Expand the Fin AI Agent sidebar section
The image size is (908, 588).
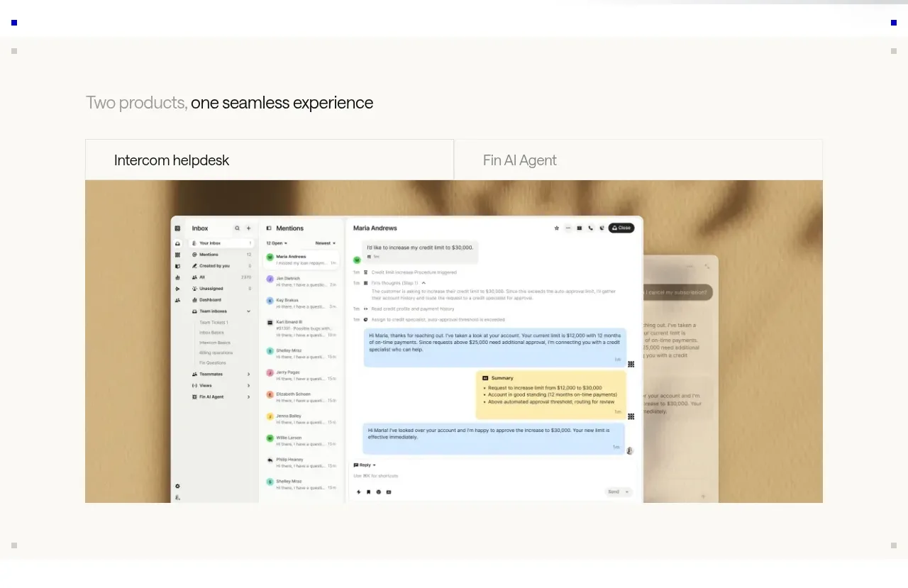point(248,397)
